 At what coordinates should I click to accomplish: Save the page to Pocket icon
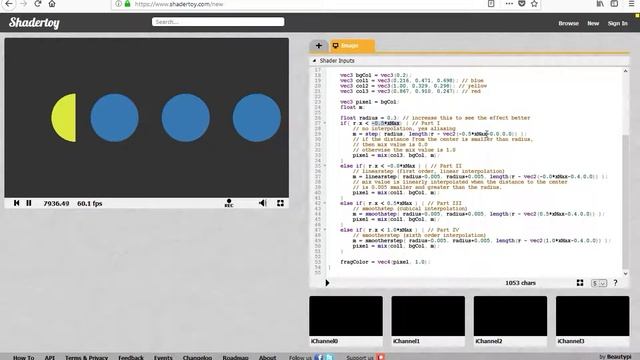[x=522, y=4]
